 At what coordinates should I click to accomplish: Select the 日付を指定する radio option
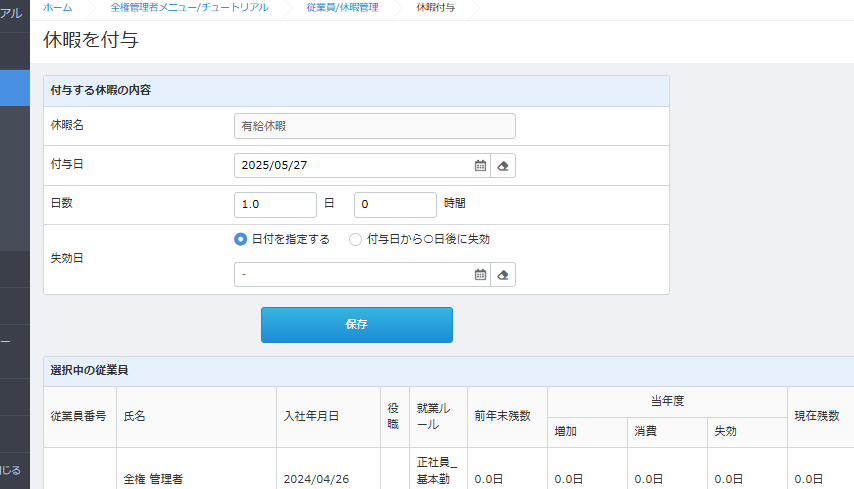(240, 240)
